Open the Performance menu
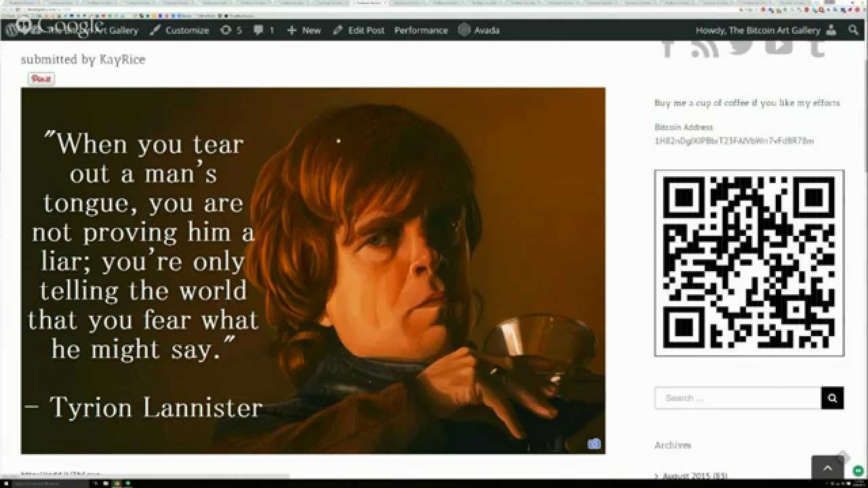This screenshot has height=488, width=868. tap(421, 30)
